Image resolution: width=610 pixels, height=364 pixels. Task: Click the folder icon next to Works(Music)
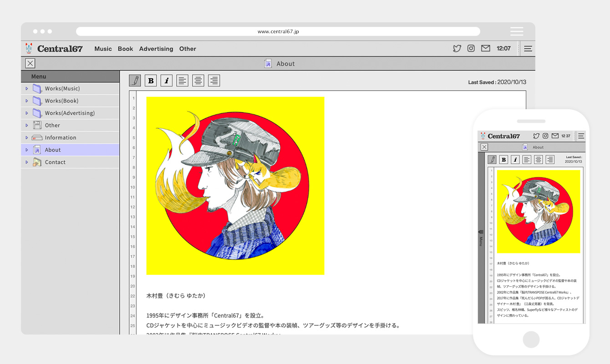click(x=37, y=88)
